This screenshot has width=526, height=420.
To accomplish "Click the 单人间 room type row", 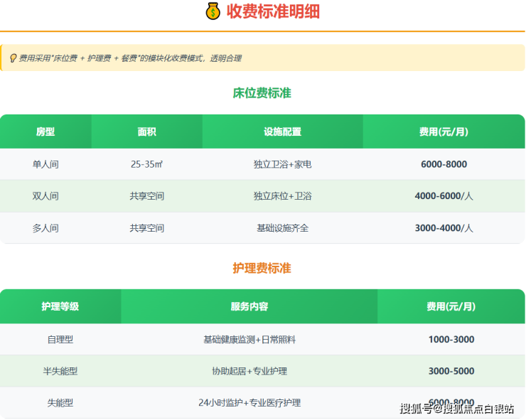I will click(45, 164).
